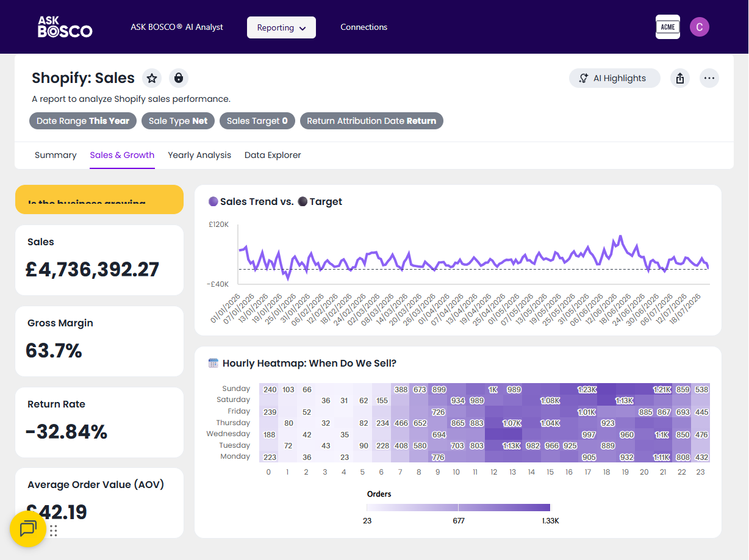
Task: Click the ASK BOSCO logo
Action: (x=65, y=27)
